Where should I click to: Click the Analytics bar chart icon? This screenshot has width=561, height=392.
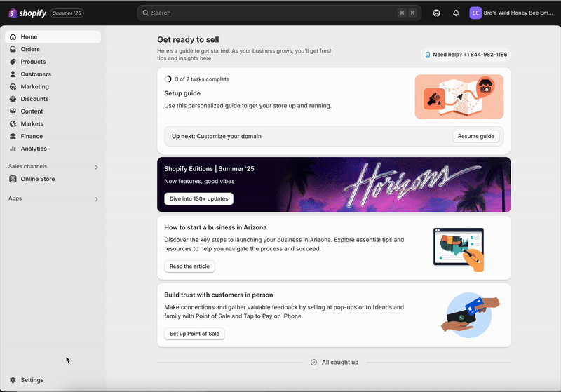tap(13, 149)
